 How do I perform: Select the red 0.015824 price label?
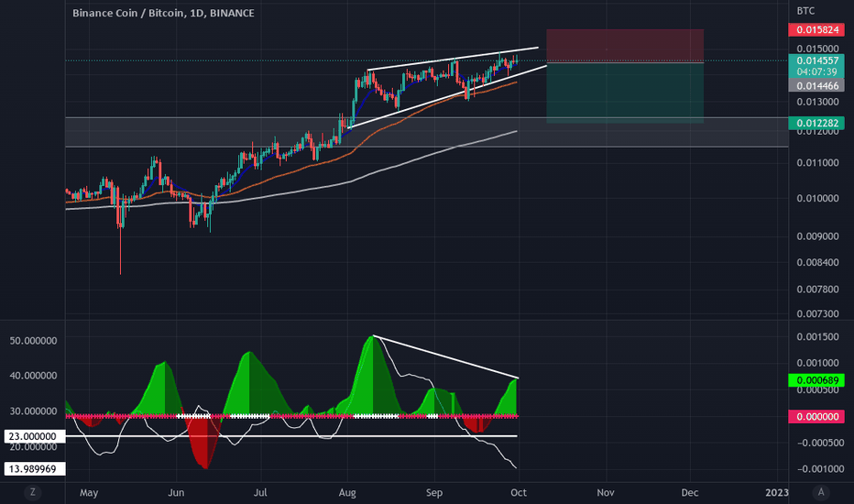(x=816, y=29)
